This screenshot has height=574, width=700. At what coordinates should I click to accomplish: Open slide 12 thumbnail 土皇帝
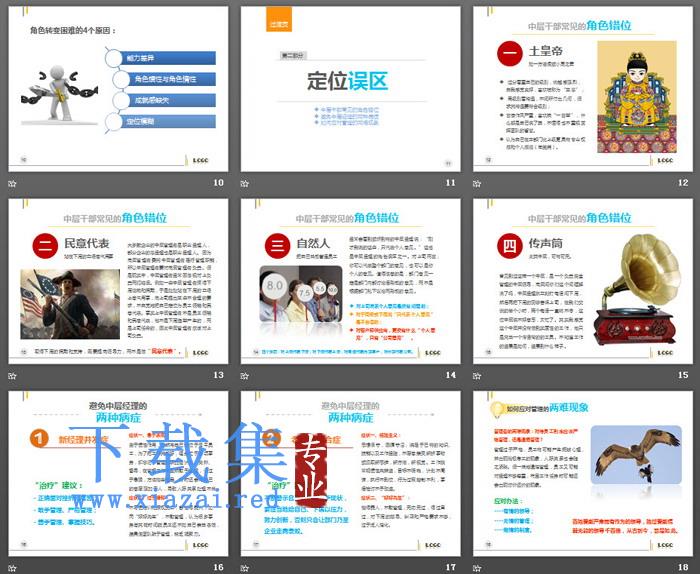click(583, 89)
